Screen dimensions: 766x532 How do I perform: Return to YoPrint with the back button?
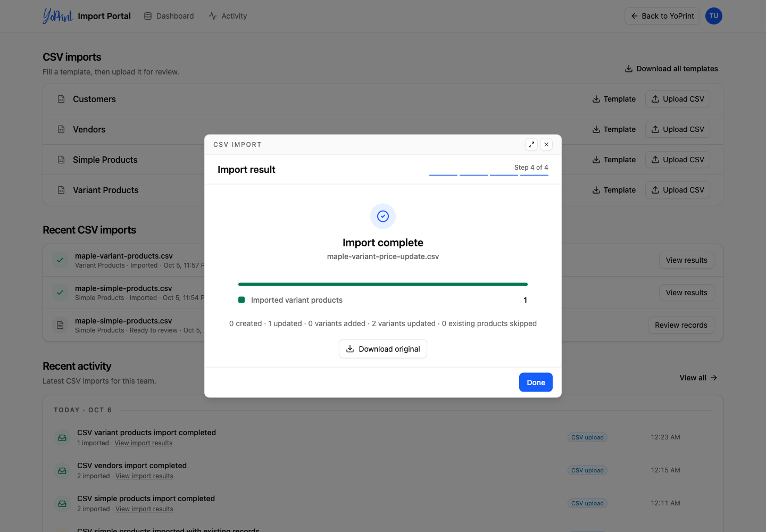pyautogui.click(x=662, y=16)
